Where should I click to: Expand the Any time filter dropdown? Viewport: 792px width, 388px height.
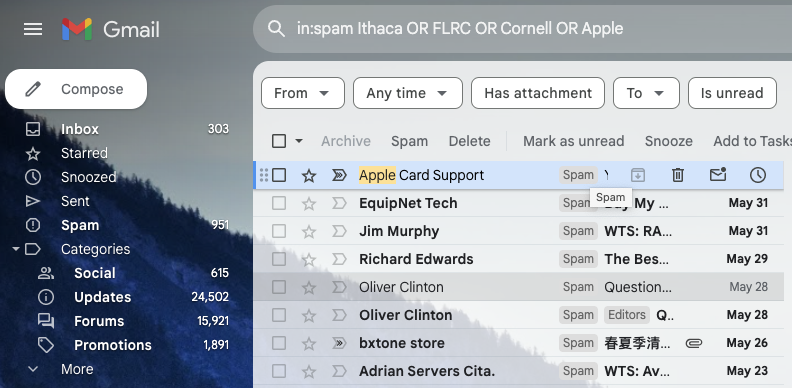(x=408, y=93)
